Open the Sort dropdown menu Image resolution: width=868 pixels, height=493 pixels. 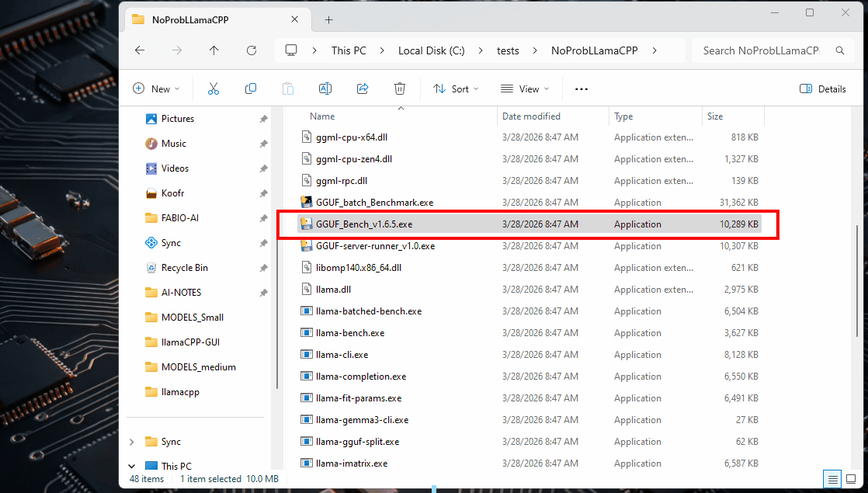click(x=456, y=89)
